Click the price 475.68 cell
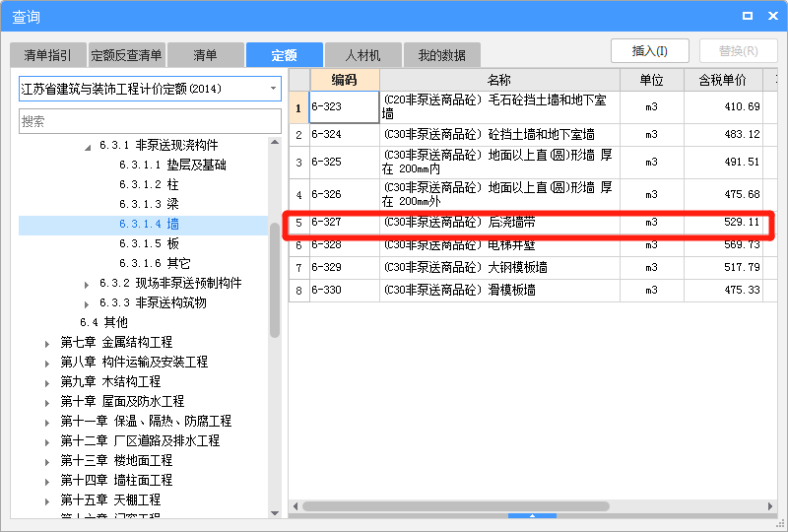Image resolution: width=788 pixels, height=532 pixels. coord(723,194)
